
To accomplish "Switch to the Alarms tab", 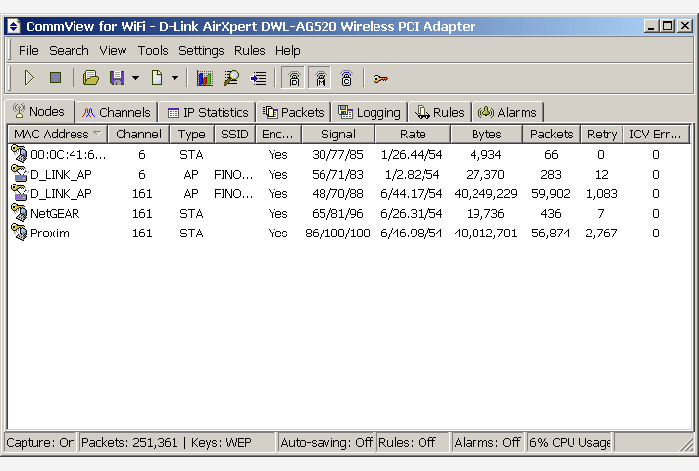I will 508,112.
